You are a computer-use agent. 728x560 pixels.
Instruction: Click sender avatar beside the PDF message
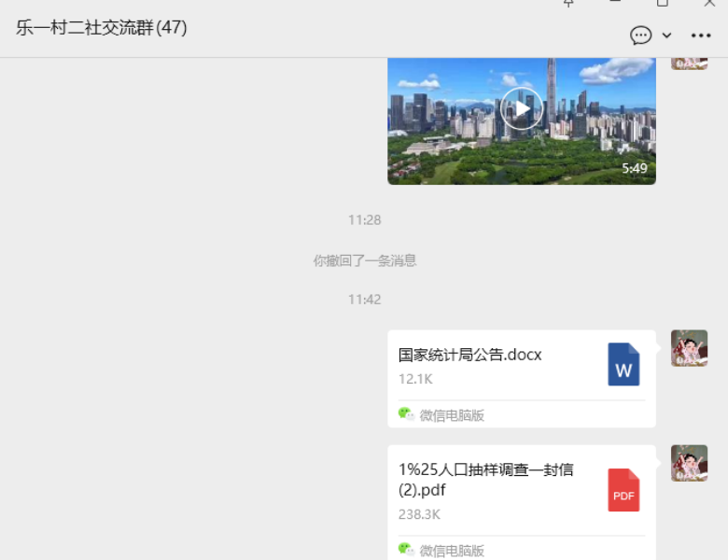(689, 463)
